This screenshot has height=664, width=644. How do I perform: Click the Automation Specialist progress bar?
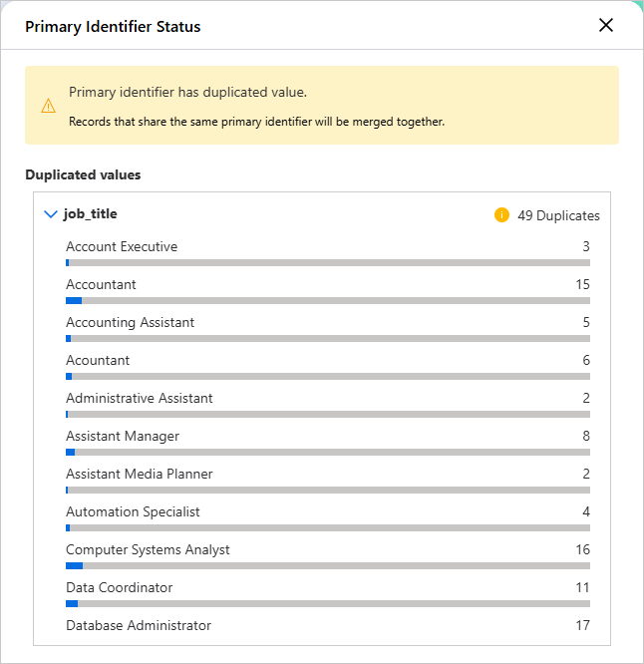coord(328,528)
